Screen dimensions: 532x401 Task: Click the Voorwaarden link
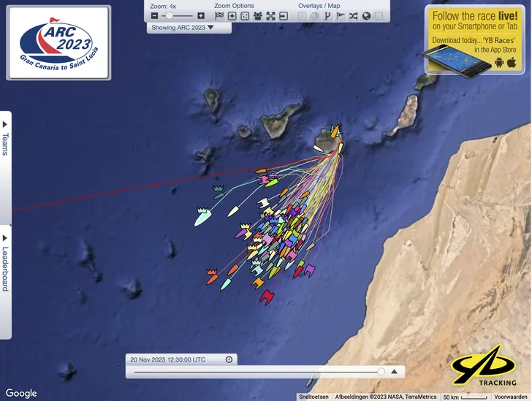511,397
